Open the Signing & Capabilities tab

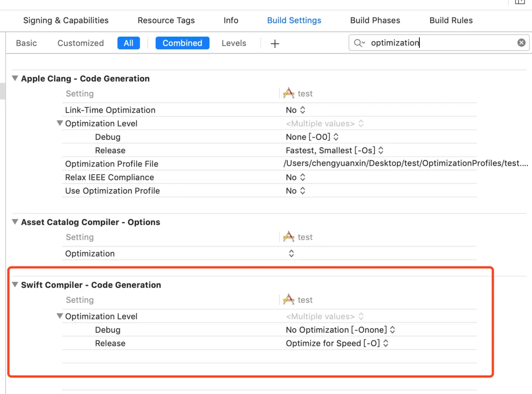[66, 20]
